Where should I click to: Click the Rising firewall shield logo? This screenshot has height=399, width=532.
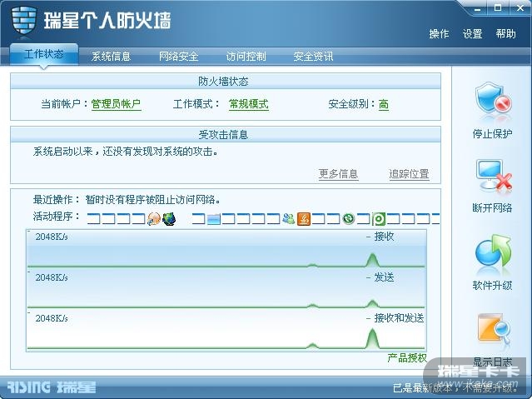pyautogui.click(x=24, y=20)
